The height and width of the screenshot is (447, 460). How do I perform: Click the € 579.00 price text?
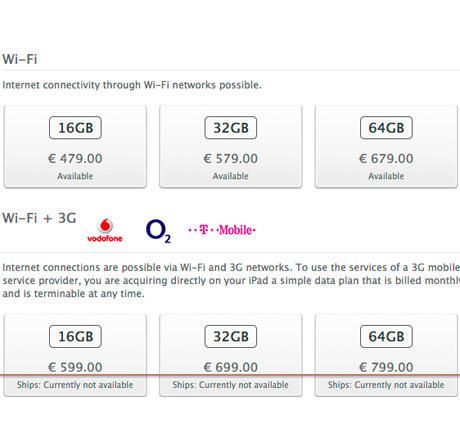231,158
